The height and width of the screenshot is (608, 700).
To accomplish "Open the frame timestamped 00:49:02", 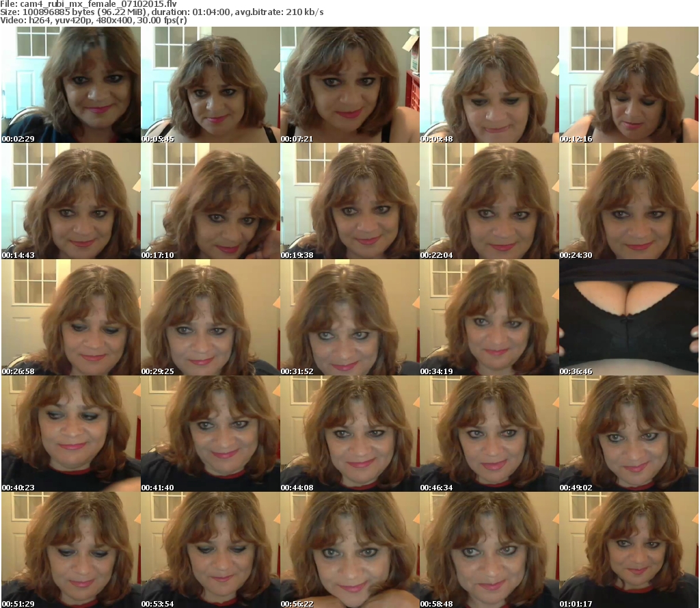I will (629, 434).
